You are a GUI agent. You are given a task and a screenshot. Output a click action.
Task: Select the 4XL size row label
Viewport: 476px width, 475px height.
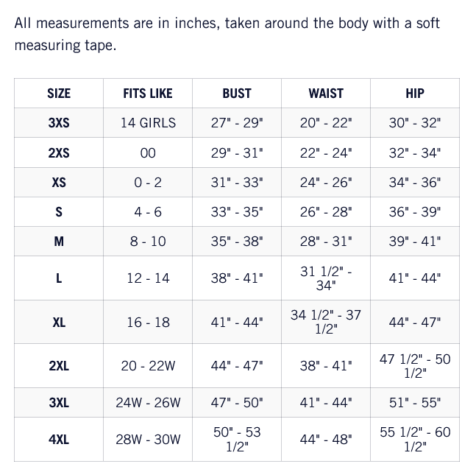click(59, 440)
